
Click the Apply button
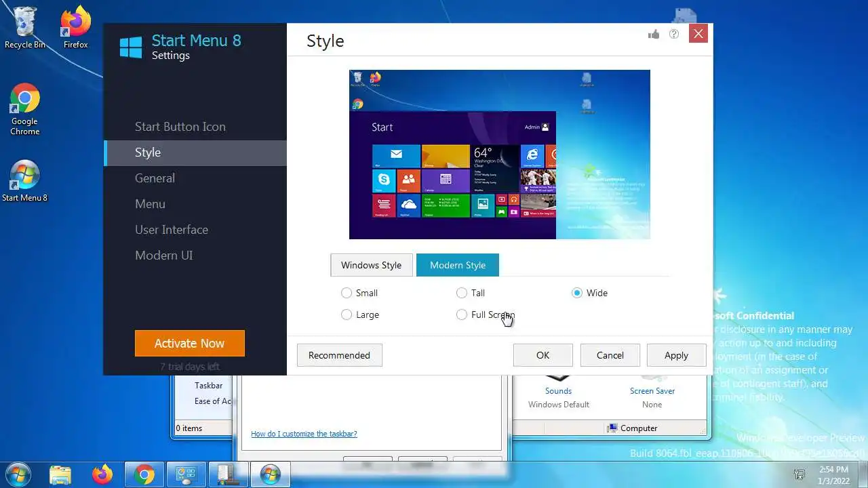(676, 355)
